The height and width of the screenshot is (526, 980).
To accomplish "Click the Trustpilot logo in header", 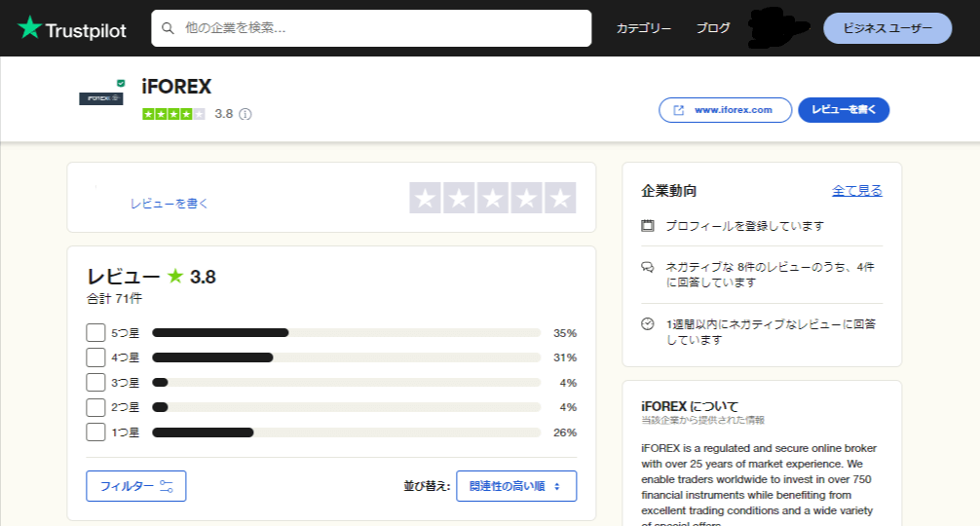I will [x=72, y=29].
